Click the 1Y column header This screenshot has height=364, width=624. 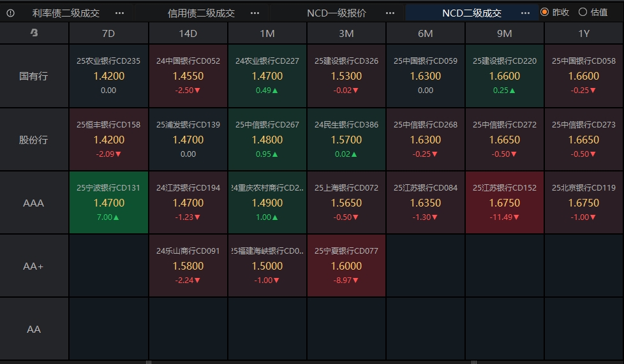(x=584, y=33)
